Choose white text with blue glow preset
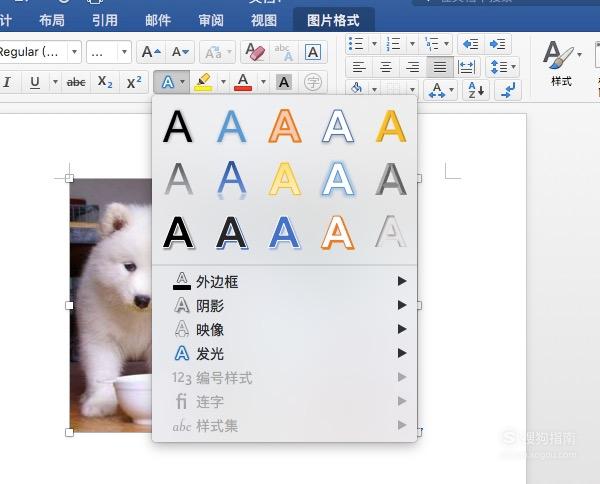 click(x=338, y=179)
